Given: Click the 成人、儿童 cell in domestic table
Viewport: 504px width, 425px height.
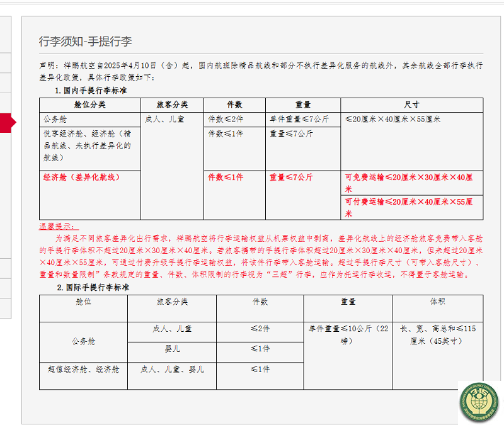Looking at the screenshot, I should pos(172,166).
